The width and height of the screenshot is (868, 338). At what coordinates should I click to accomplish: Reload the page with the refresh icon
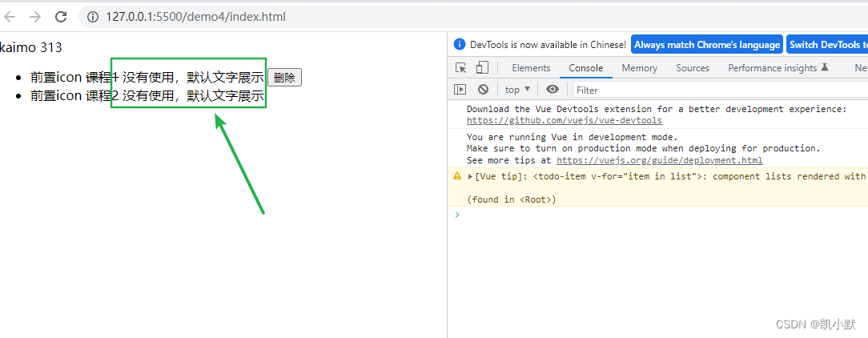coord(61,17)
